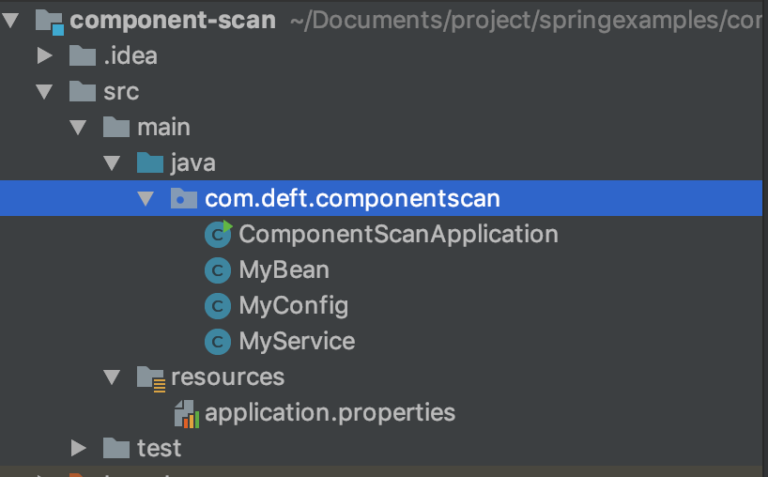Image resolution: width=768 pixels, height=477 pixels.
Task: Click the blue java source root icon
Action: coord(150,163)
